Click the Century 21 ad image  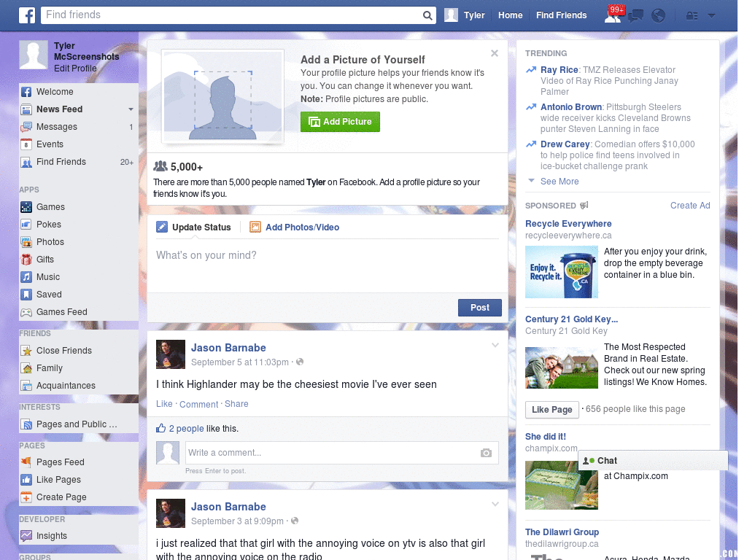(561, 367)
